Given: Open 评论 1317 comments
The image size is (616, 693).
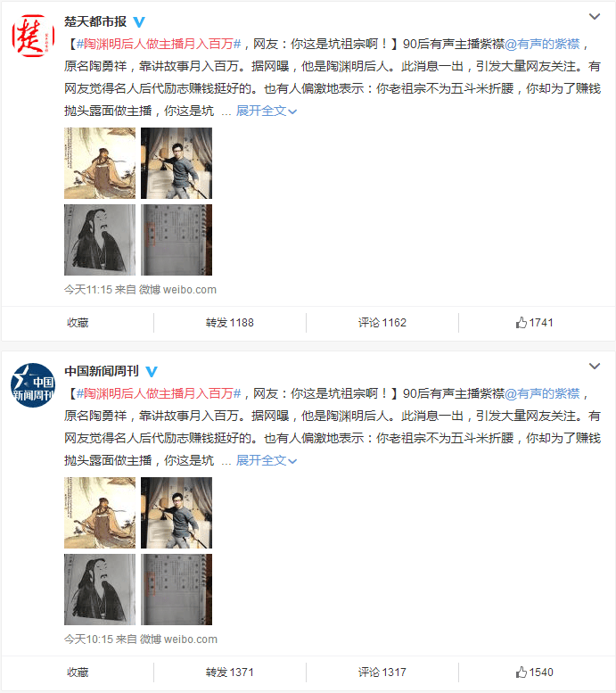Looking at the screenshot, I should [x=382, y=672].
